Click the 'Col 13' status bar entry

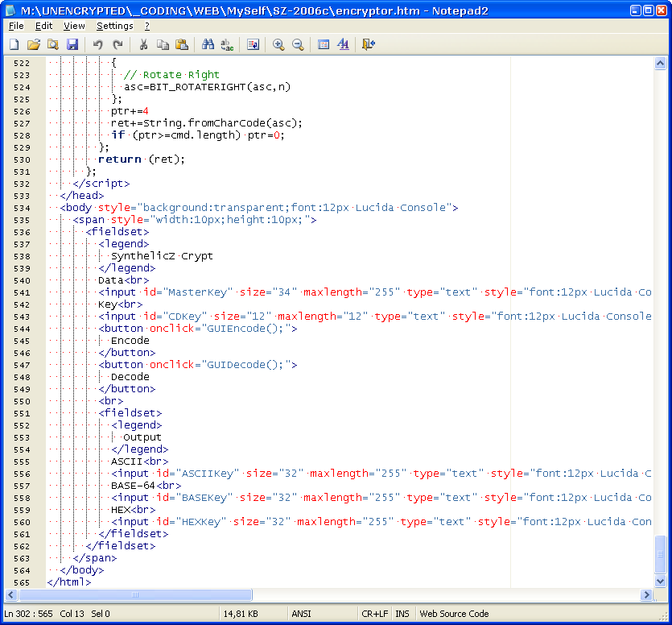pyautogui.click(x=72, y=614)
